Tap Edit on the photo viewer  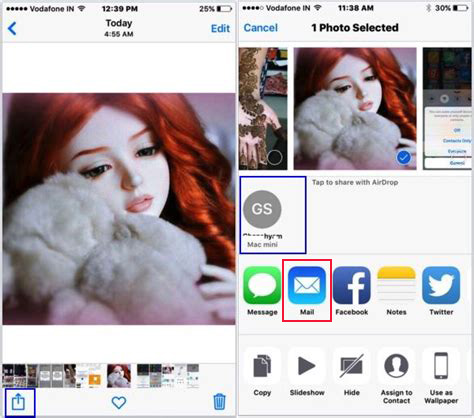[220, 28]
